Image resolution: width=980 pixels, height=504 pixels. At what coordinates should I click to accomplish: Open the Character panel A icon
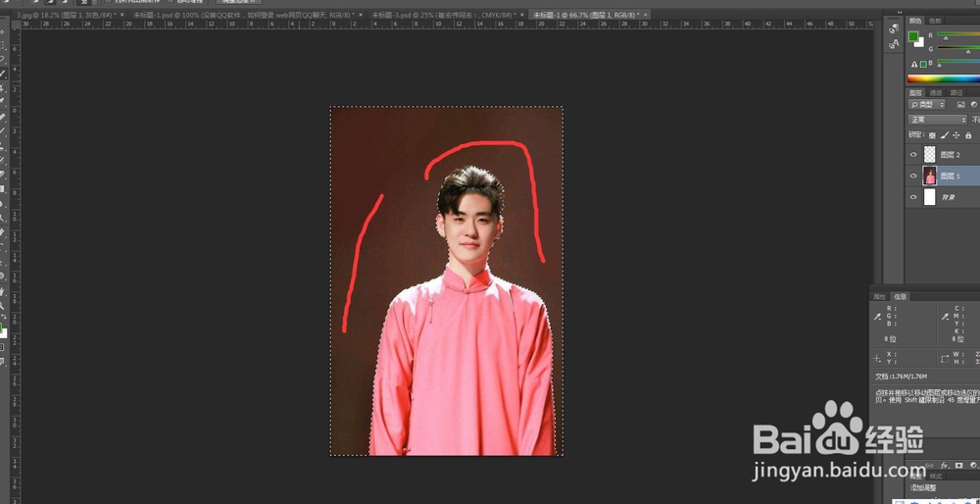coord(894,44)
